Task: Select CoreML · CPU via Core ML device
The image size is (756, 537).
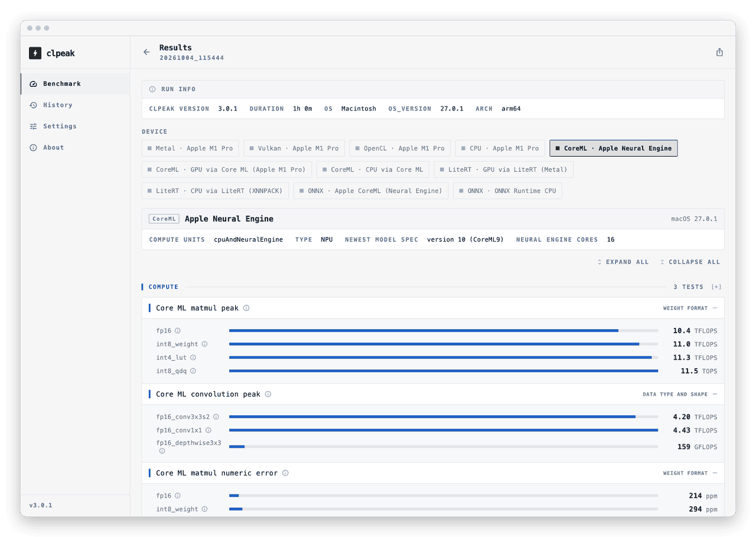Action: tap(373, 170)
